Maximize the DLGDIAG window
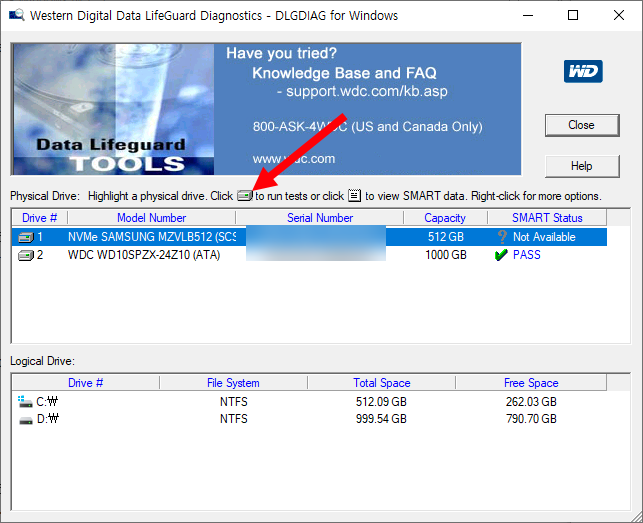Image resolution: width=643 pixels, height=523 pixels. point(573,16)
